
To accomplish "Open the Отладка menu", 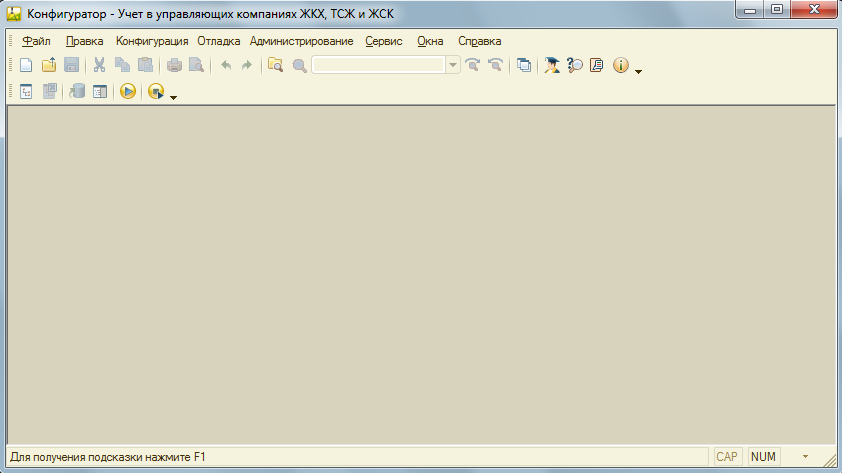I will [218, 41].
